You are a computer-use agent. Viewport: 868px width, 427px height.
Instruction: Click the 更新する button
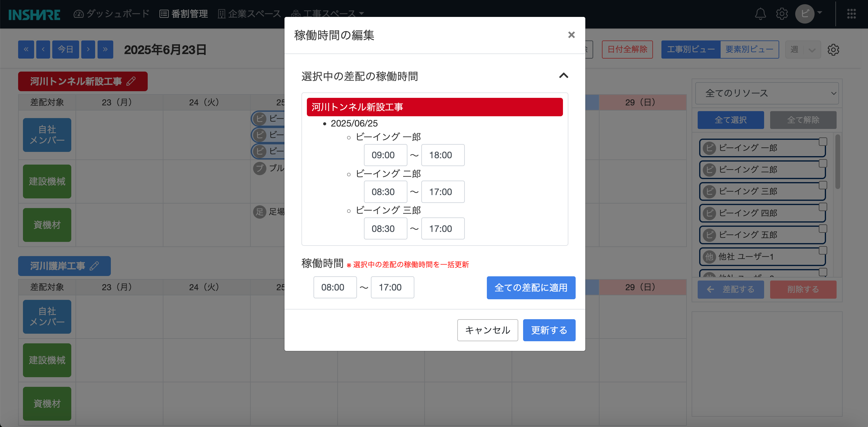(x=549, y=330)
